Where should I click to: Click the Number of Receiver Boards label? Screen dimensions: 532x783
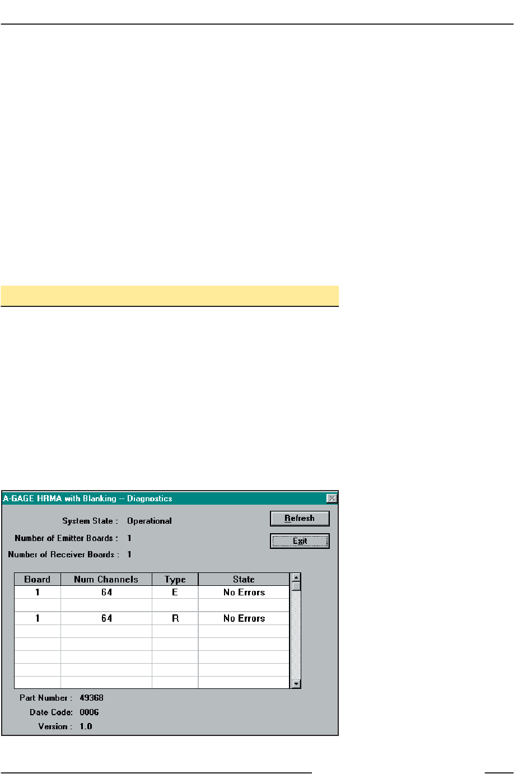[64, 554]
